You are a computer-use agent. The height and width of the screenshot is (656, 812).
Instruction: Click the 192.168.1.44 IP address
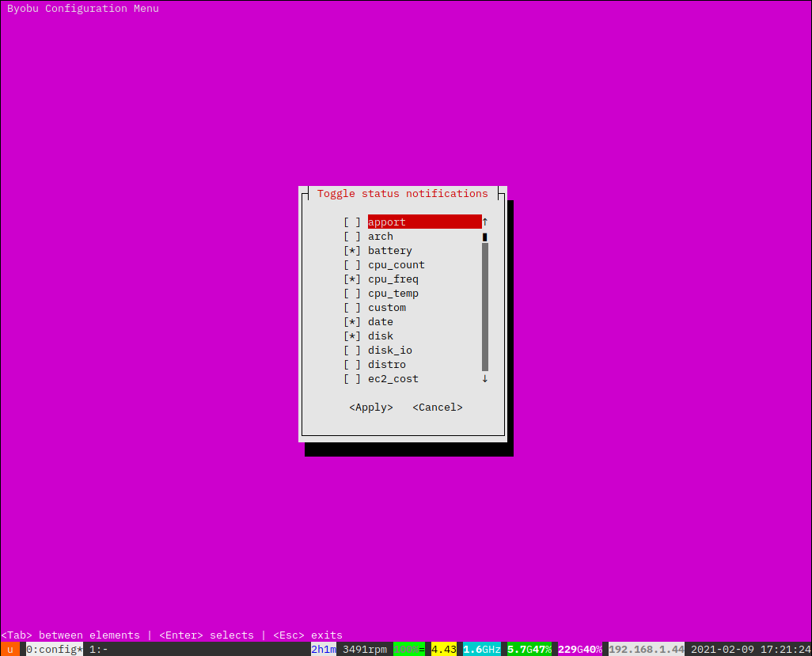[647, 649]
